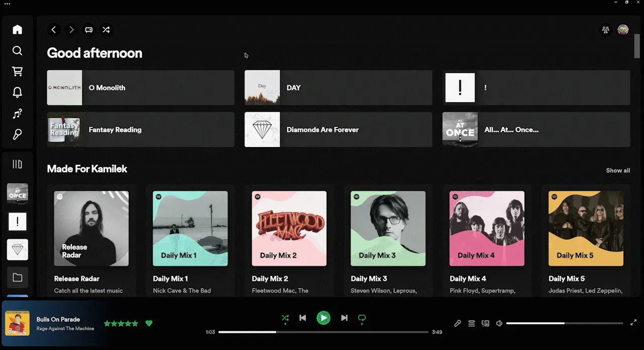
Task: Open the Daily Mix 1 cover
Action: [190, 228]
